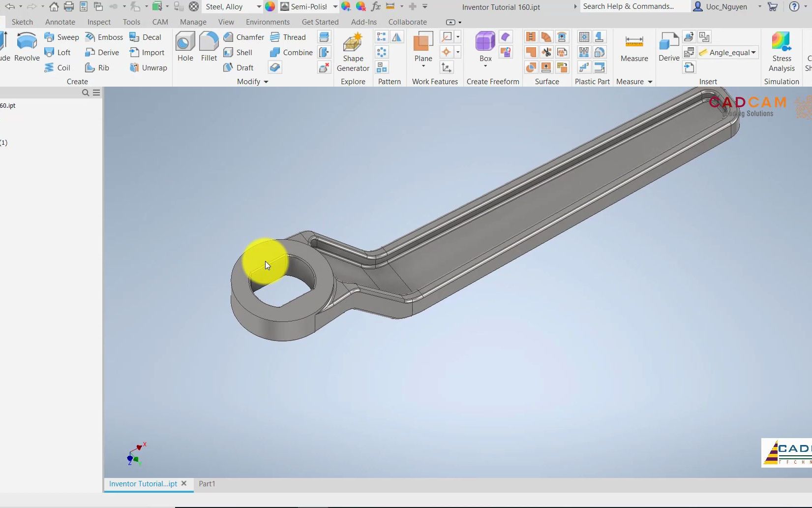Select the Hole tool
Screen dimensions: 812x508
[x=185, y=48]
